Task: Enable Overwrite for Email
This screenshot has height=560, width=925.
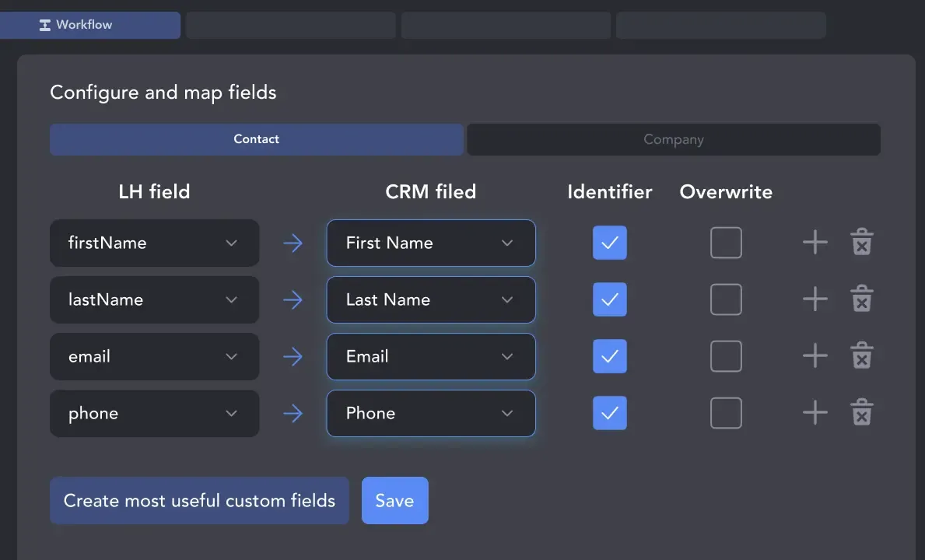Action: click(x=726, y=355)
